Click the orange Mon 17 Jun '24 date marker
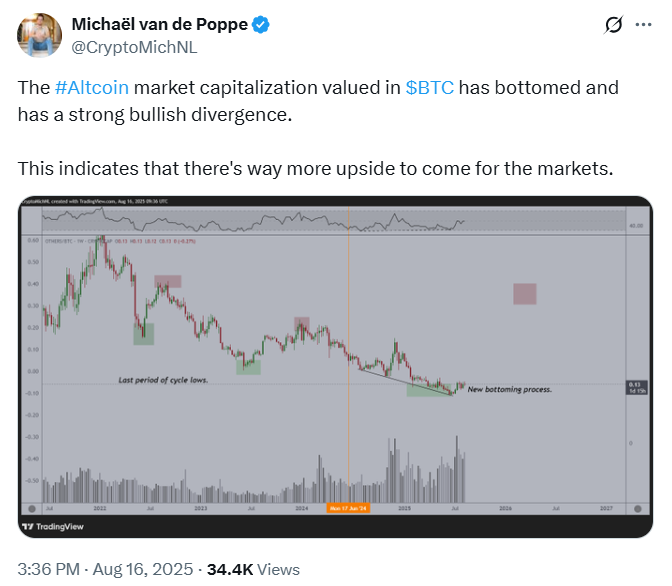Image resolution: width=672 pixels, height=586 pixels. click(x=348, y=508)
